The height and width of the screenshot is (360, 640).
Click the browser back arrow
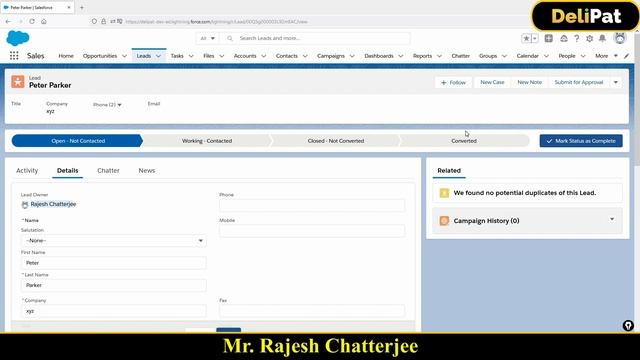(8, 21)
